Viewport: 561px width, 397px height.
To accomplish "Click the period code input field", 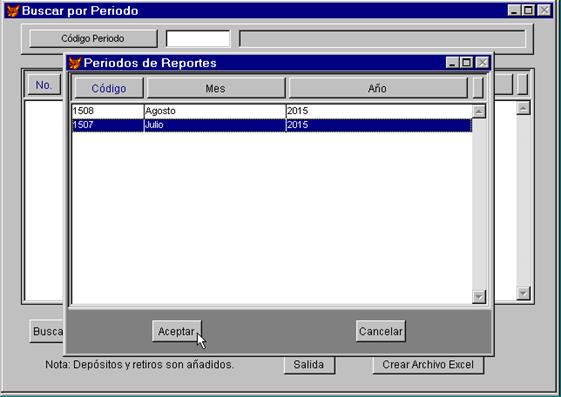I will coord(198,39).
